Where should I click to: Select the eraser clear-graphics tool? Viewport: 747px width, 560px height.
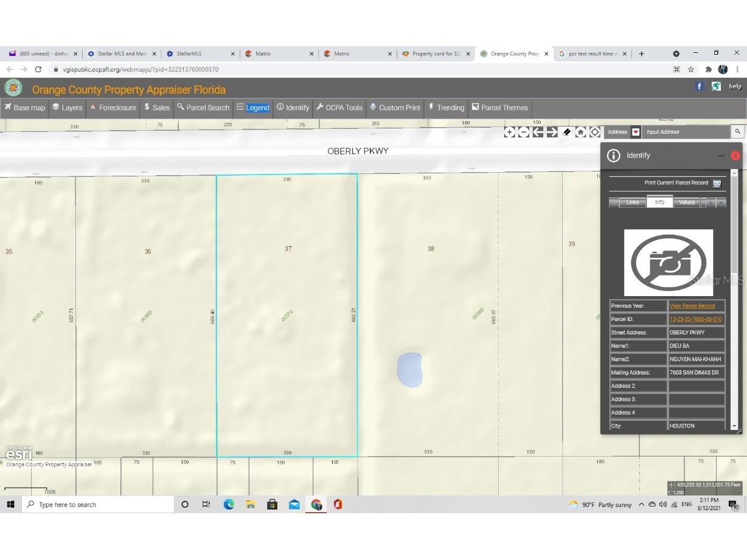click(566, 132)
